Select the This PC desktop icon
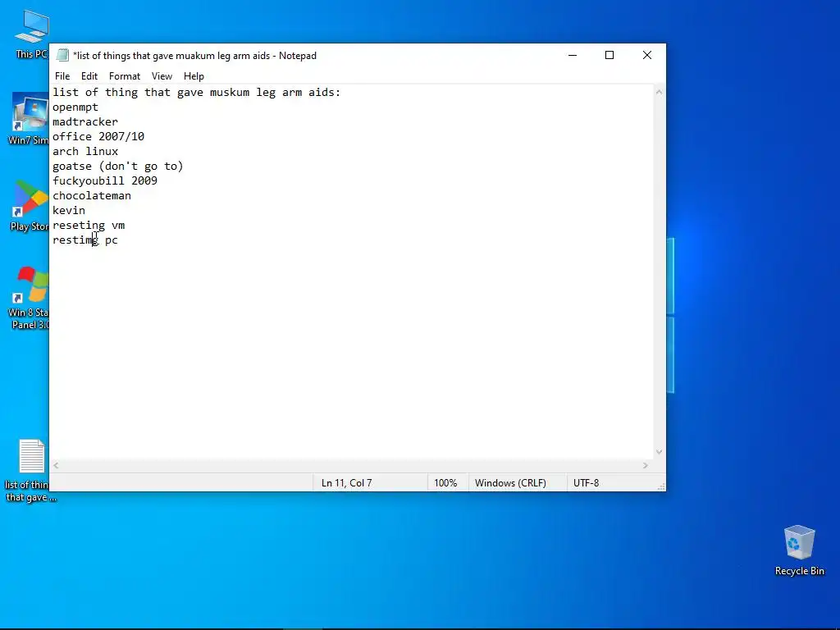The image size is (840, 630). pos(32,33)
